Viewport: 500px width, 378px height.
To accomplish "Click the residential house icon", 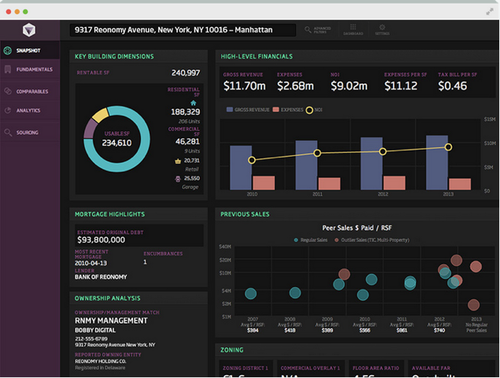I will pos(193,103).
